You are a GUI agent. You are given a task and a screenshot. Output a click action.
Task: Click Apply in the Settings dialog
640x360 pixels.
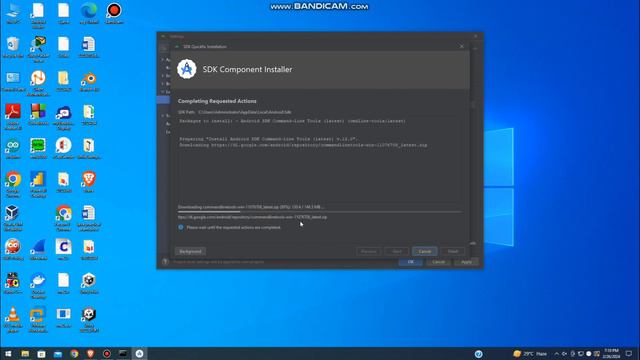[466, 262]
